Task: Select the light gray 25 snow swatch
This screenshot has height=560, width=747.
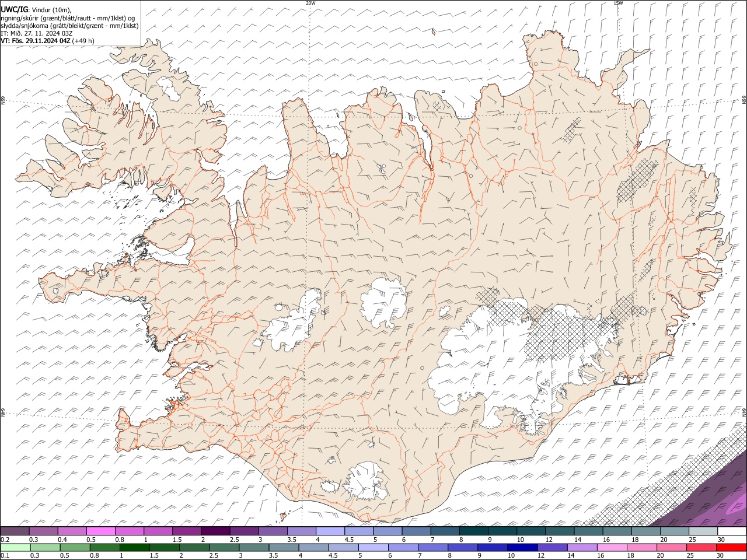Action: pyautogui.click(x=703, y=531)
